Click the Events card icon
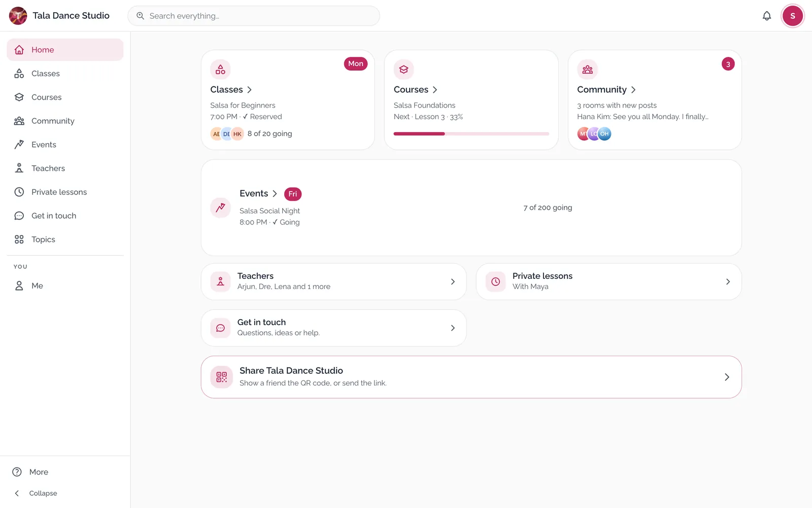This screenshot has height=508, width=812. pos(220,208)
